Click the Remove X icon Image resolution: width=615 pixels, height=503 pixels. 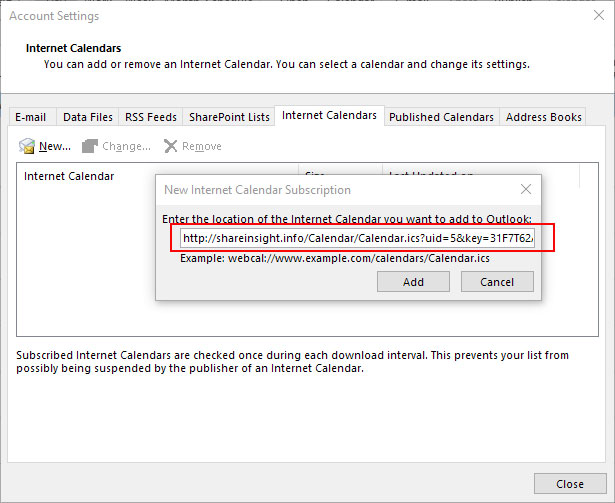pos(171,147)
